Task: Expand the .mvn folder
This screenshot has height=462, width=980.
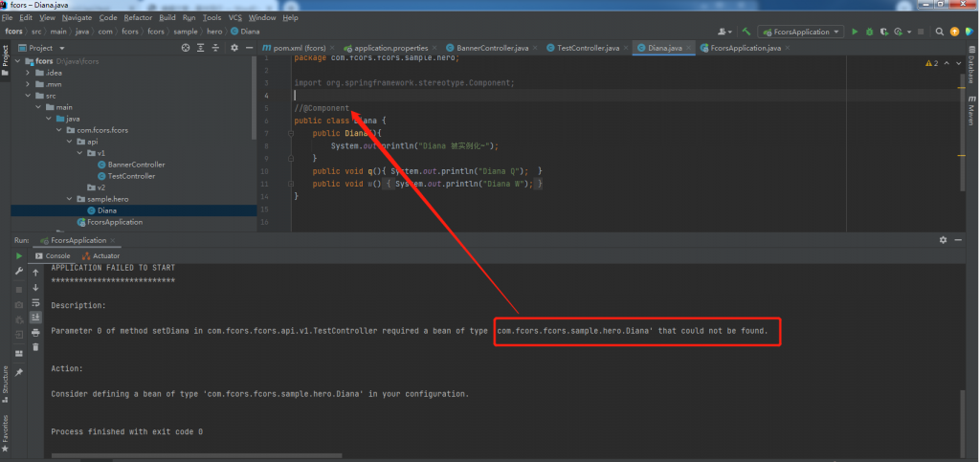Action: [x=28, y=84]
